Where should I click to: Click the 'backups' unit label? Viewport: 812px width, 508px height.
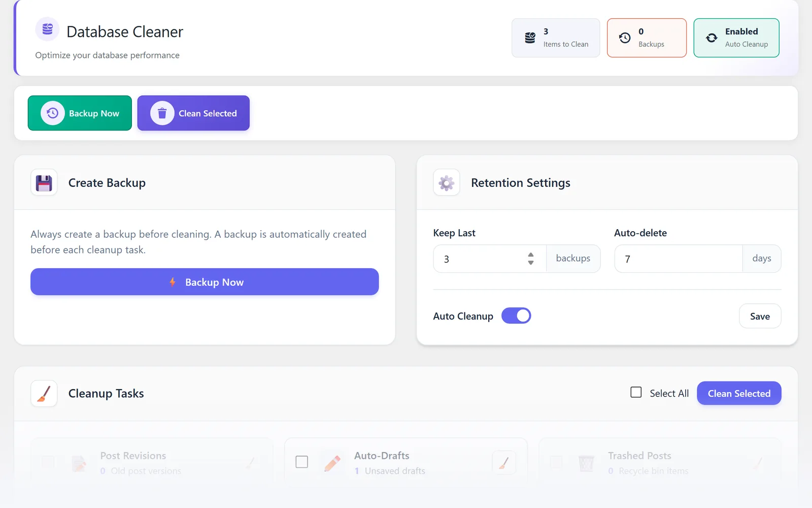[573, 258]
